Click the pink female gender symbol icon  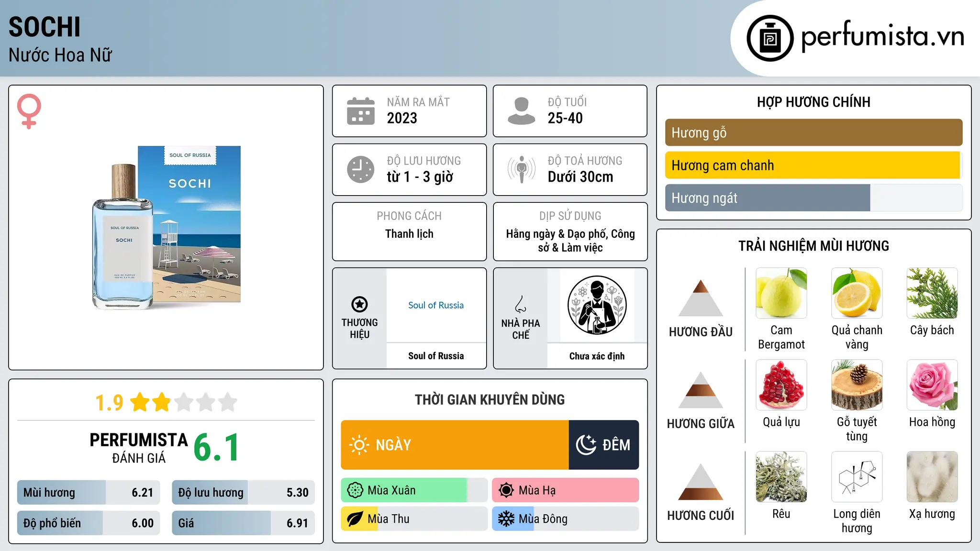coord(29,111)
